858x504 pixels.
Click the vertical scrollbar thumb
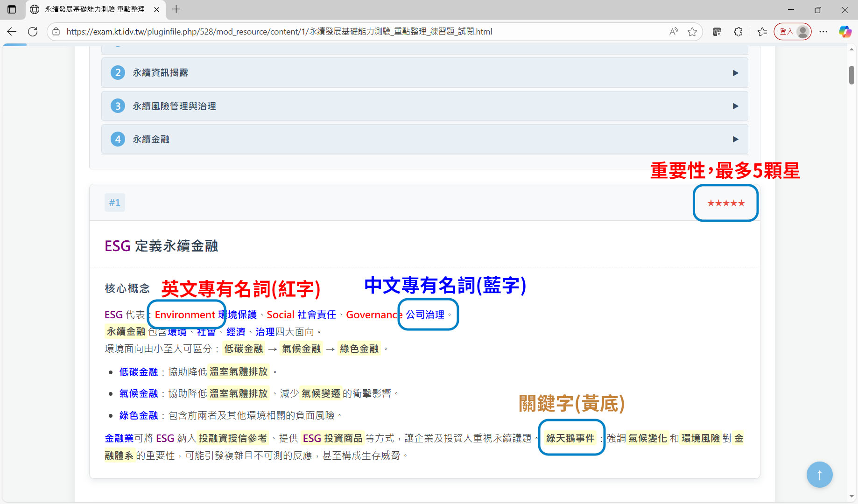(851, 75)
